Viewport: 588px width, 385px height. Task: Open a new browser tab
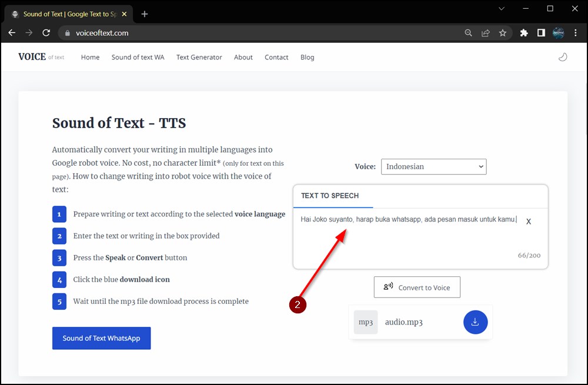tap(145, 14)
